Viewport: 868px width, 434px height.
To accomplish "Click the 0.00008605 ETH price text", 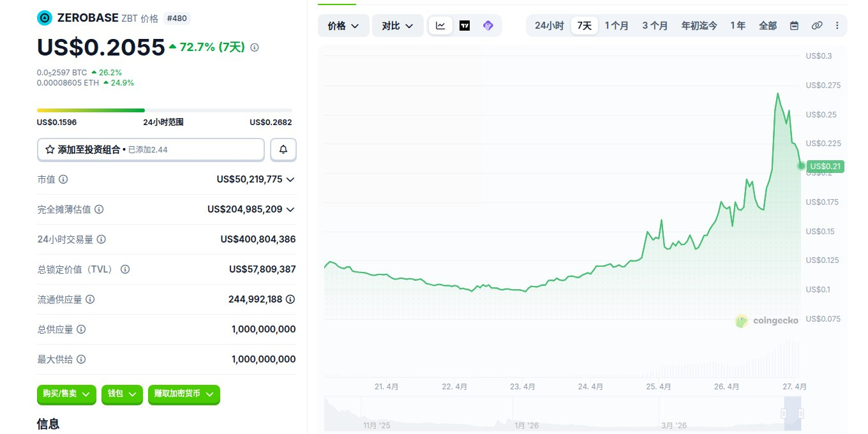I will (x=68, y=83).
